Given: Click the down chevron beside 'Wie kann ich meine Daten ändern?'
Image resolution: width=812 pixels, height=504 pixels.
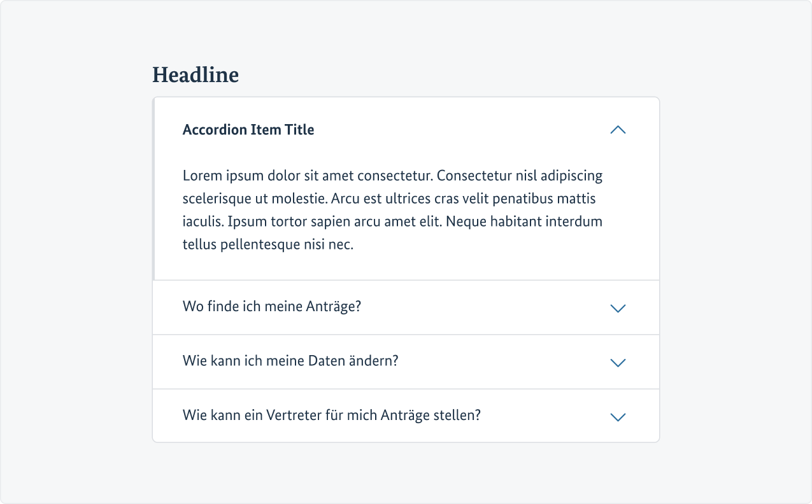Looking at the screenshot, I should point(618,362).
